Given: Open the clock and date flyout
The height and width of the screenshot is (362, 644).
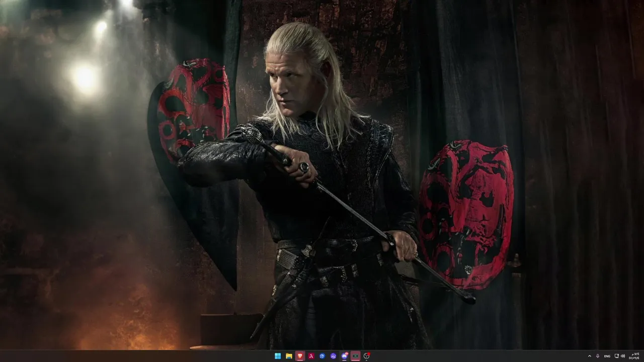Looking at the screenshot, I should 634,356.
